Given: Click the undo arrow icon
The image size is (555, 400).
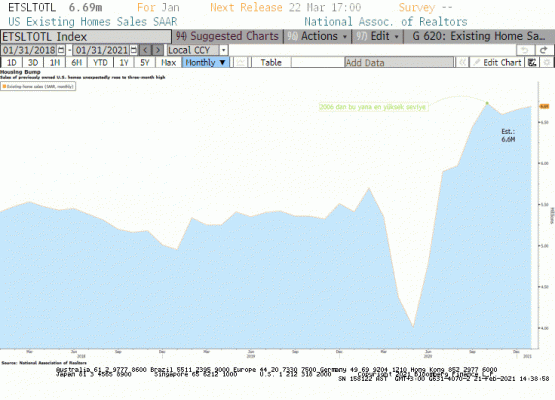Looking at the screenshot, I should [x=525, y=50].
